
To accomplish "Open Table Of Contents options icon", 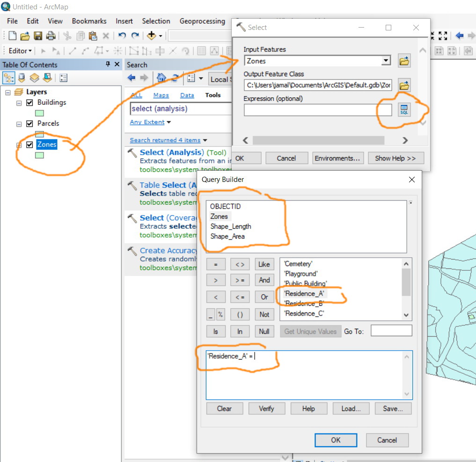I will (64, 78).
